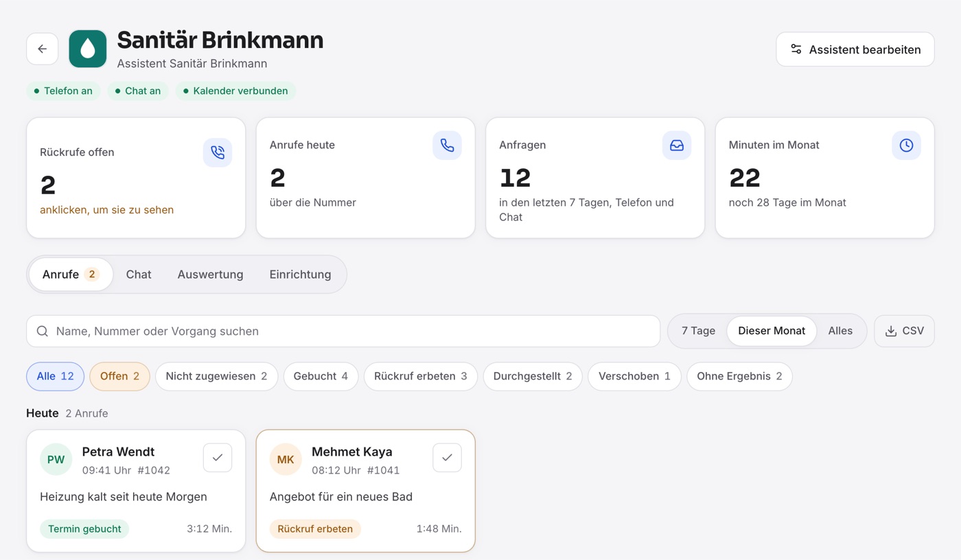Filter calls by Verschoben

point(634,376)
